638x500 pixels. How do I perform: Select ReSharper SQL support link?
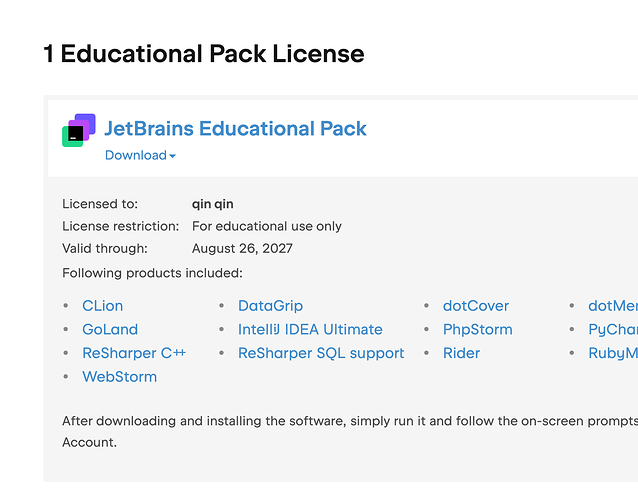pyautogui.click(x=321, y=353)
